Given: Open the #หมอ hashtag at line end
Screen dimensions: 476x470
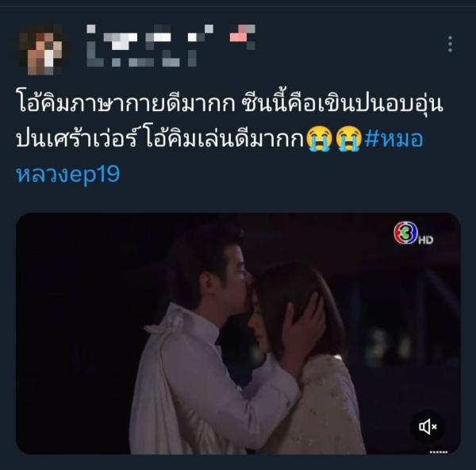Looking at the screenshot, I should tap(393, 139).
